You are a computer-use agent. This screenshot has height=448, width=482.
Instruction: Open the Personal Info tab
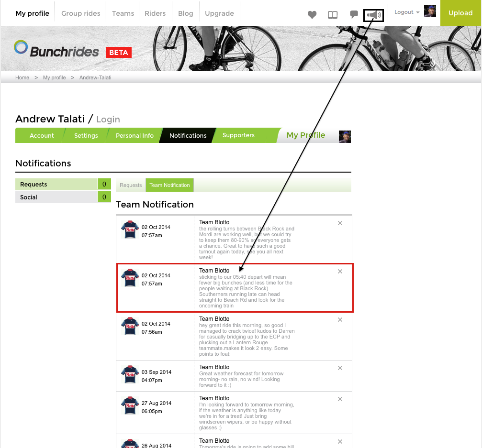(x=135, y=135)
